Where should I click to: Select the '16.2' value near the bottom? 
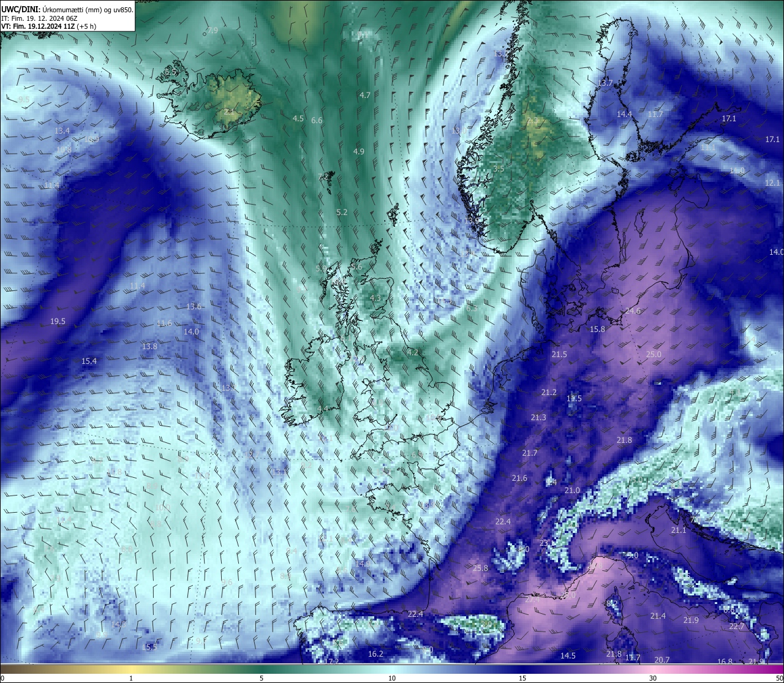(x=375, y=654)
